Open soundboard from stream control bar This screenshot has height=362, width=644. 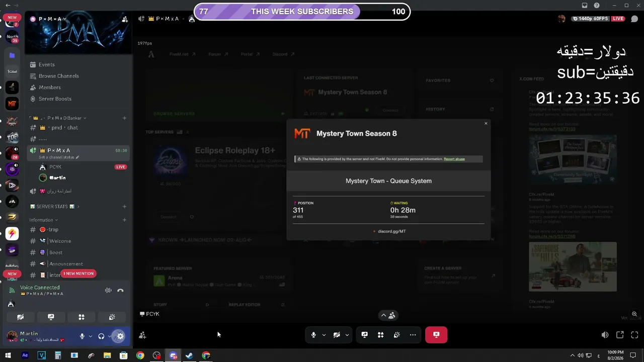pyautogui.click(x=397, y=335)
